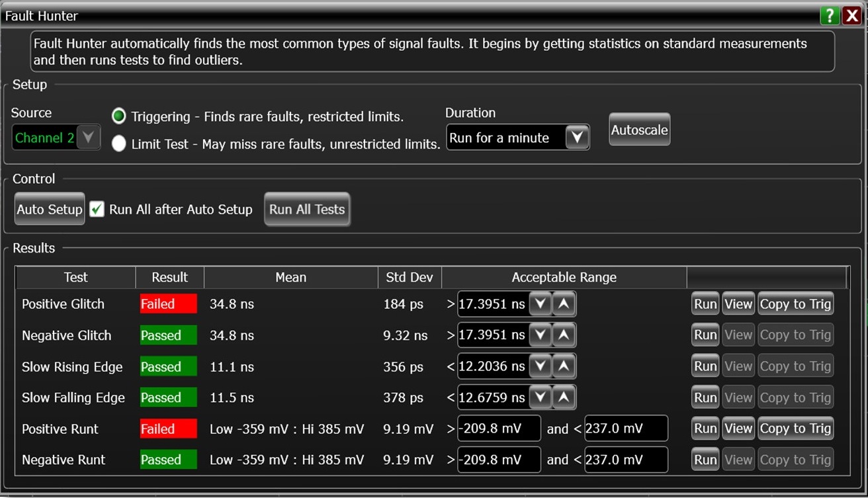The width and height of the screenshot is (868, 498).
Task: Increase Positive Glitch range with up arrow
Action: [x=564, y=304]
